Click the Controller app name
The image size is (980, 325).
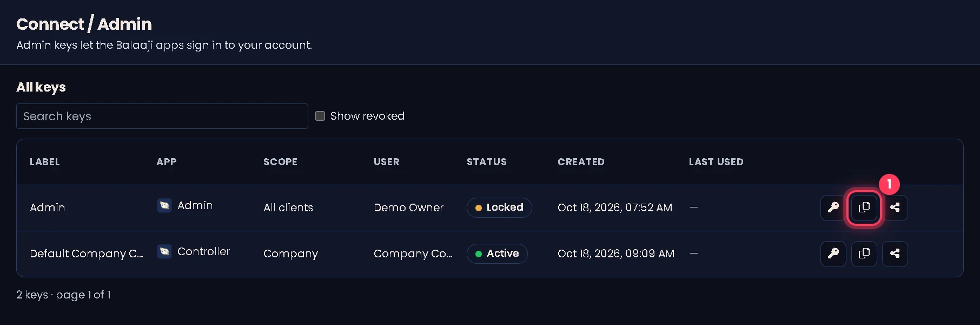click(203, 251)
